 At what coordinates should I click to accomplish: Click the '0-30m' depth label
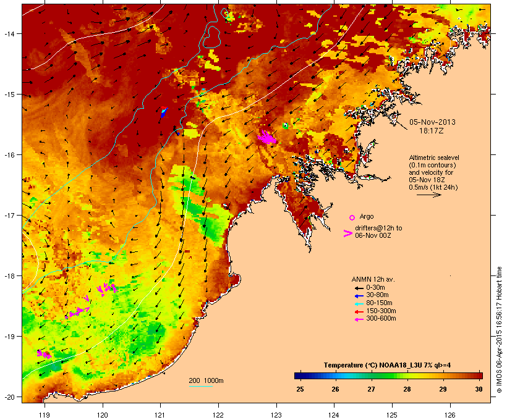375,288
